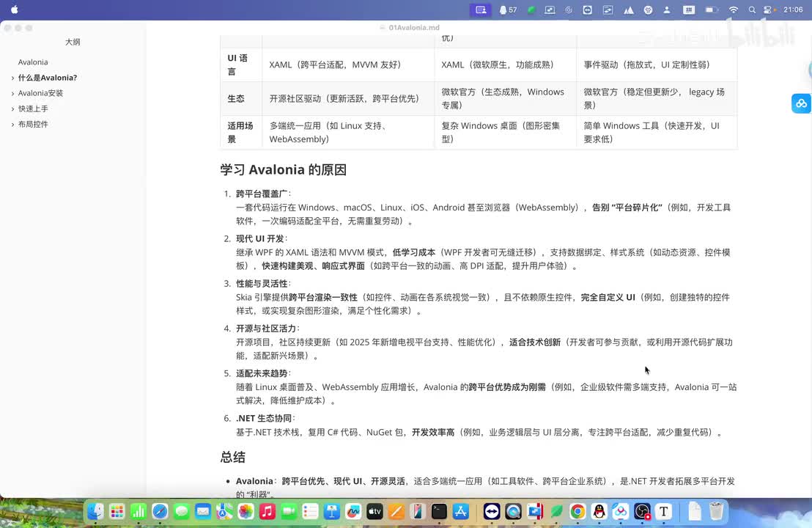Open the Music app in dock
The width and height of the screenshot is (812, 528).
[x=267, y=511]
